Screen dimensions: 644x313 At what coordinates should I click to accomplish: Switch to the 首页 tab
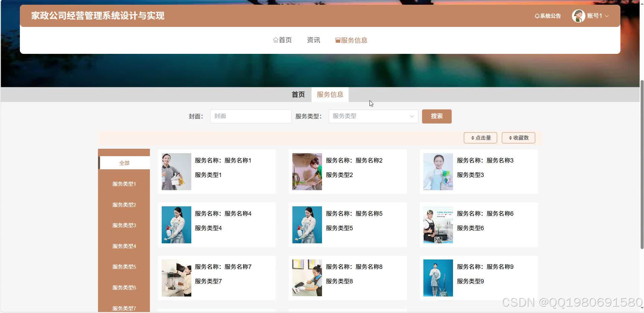pos(298,95)
